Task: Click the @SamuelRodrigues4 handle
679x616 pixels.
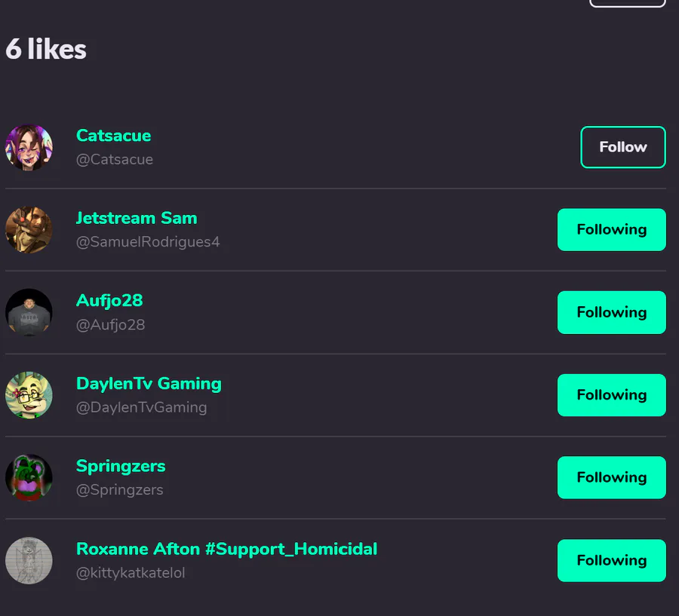Action: tap(148, 243)
